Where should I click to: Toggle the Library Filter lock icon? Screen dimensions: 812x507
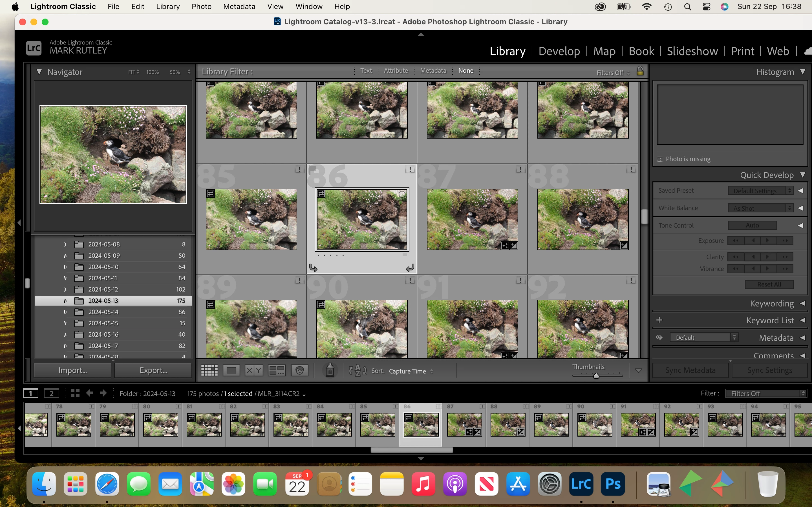[640, 71]
